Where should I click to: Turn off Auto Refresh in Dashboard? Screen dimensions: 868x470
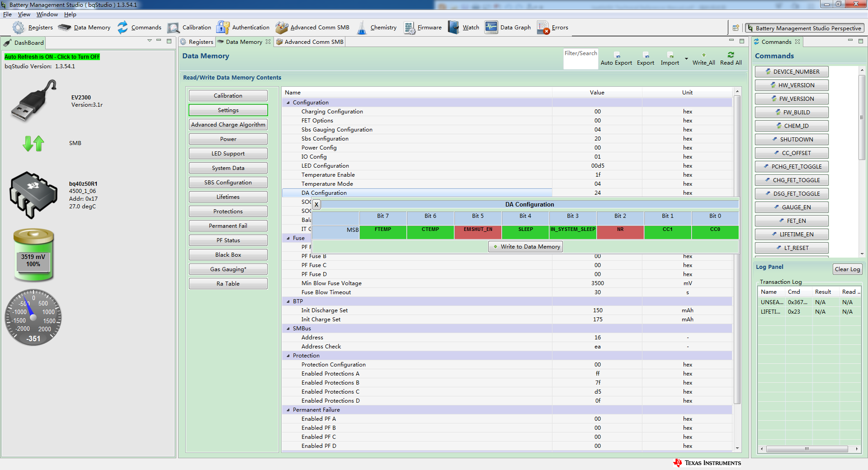click(52, 57)
